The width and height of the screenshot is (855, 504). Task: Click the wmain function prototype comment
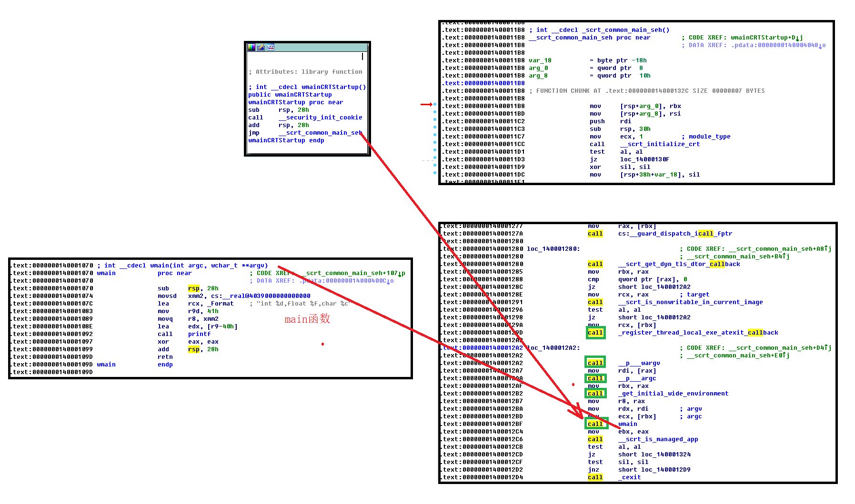pos(182,266)
